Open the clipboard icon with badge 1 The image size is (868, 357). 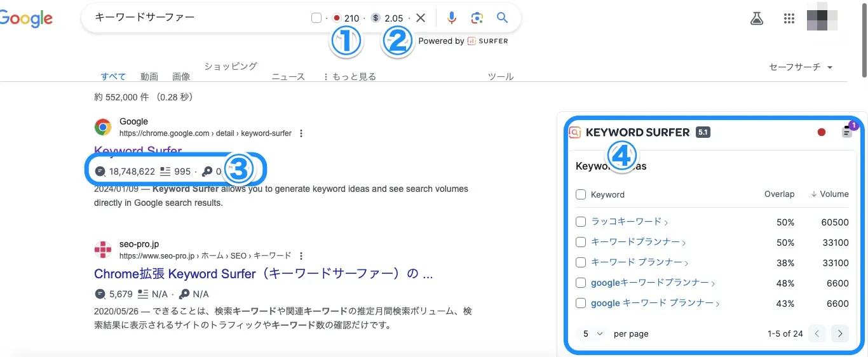click(847, 131)
